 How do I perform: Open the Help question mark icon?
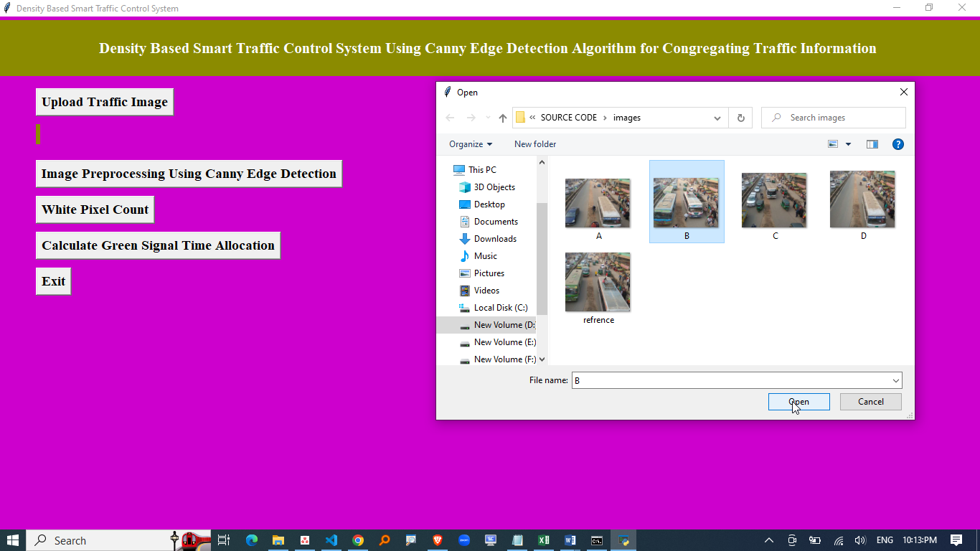[x=897, y=144]
